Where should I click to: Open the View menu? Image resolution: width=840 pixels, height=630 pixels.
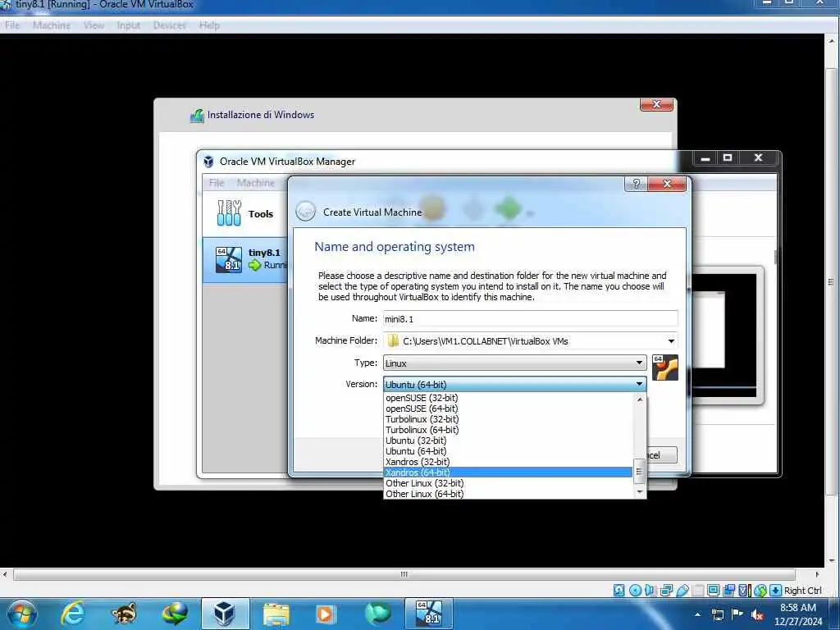pyautogui.click(x=94, y=25)
